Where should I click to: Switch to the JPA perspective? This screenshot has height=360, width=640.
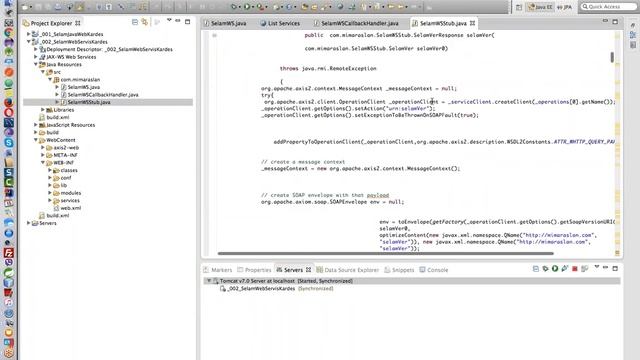coord(564,7)
